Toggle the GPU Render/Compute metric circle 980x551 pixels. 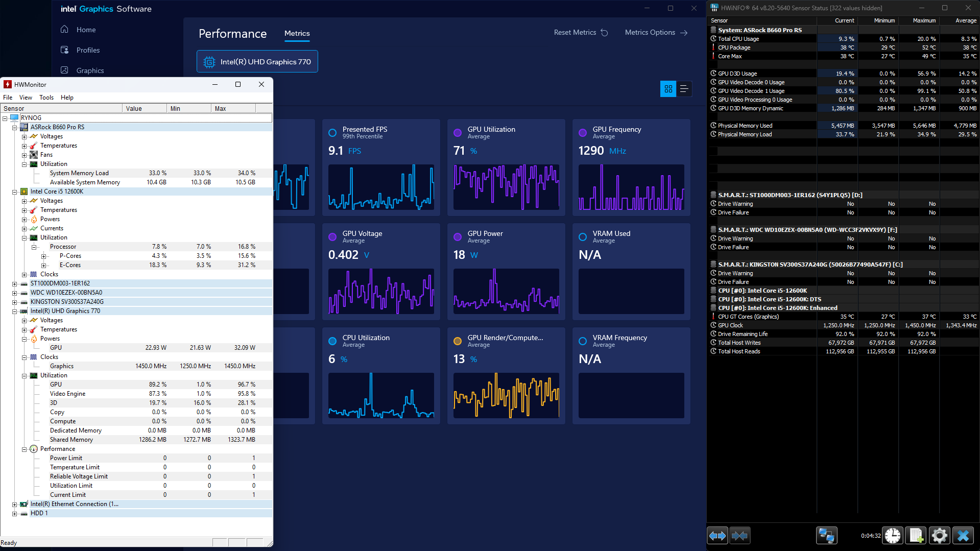458,341
